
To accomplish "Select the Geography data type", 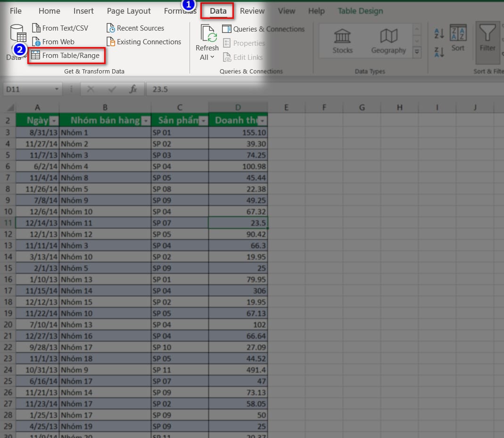I will [388, 40].
